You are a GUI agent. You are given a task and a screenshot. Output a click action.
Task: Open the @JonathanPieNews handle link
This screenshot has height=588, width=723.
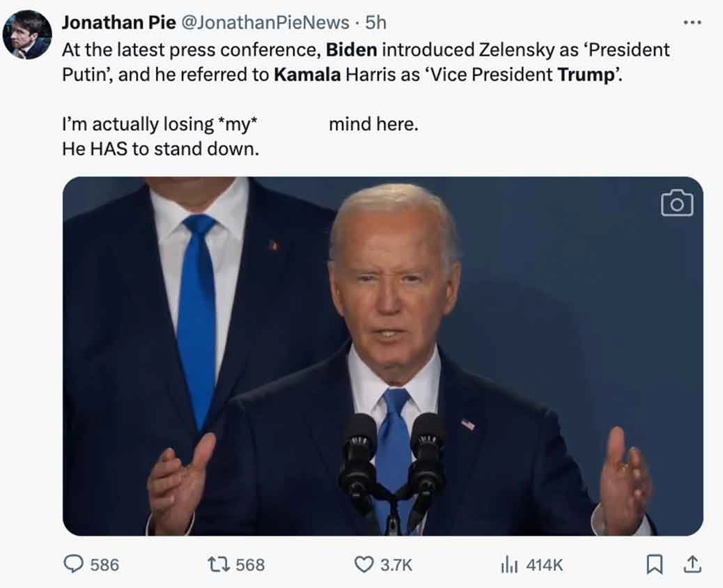pos(265,22)
